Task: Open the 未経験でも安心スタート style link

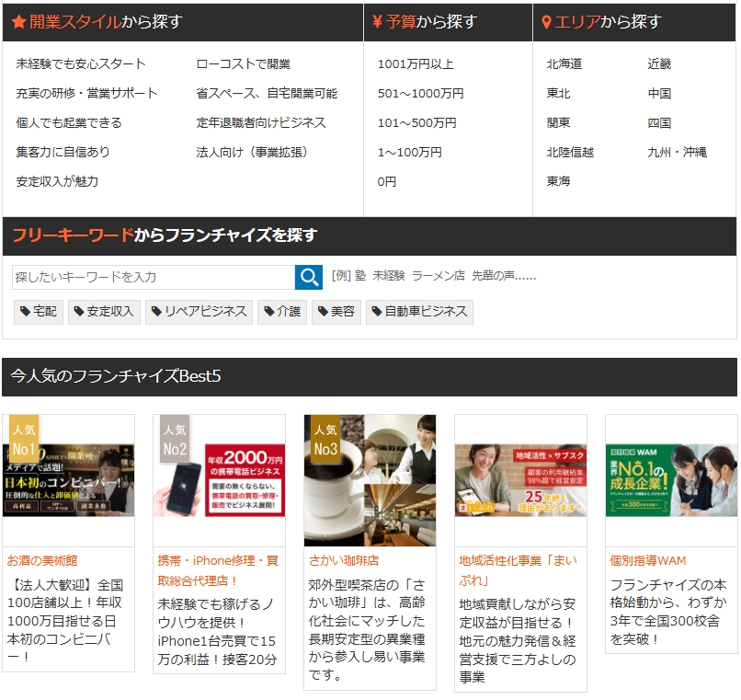Action: point(81,64)
